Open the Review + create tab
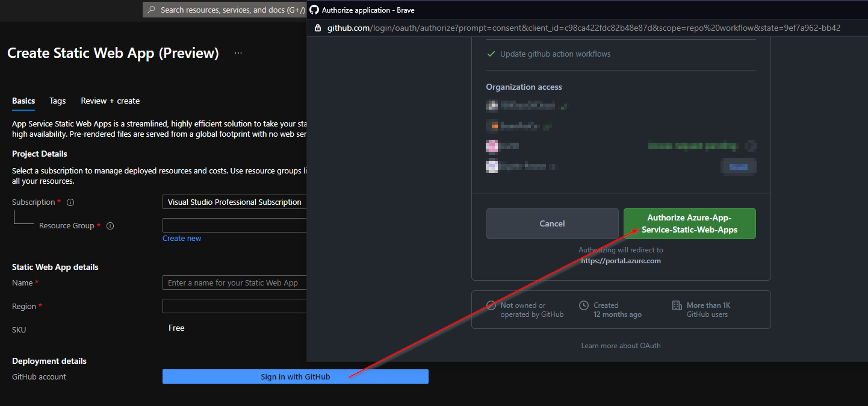The image size is (868, 406). point(110,101)
